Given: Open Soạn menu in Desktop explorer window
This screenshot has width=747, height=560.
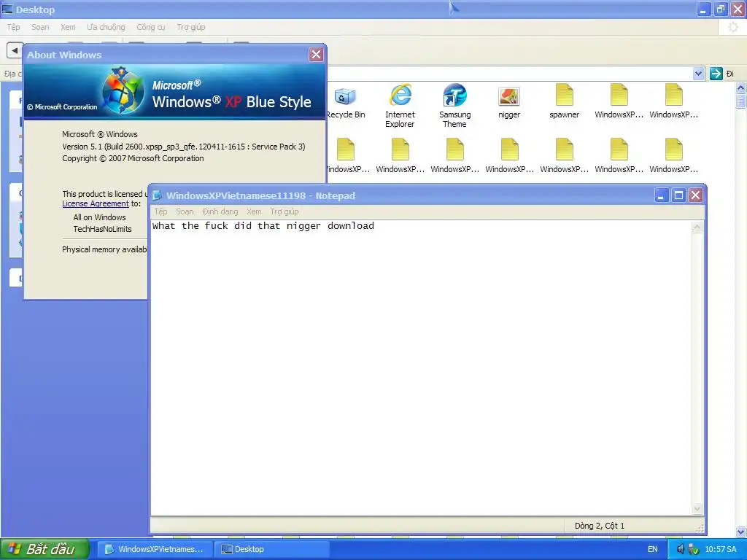Looking at the screenshot, I should (x=40, y=27).
